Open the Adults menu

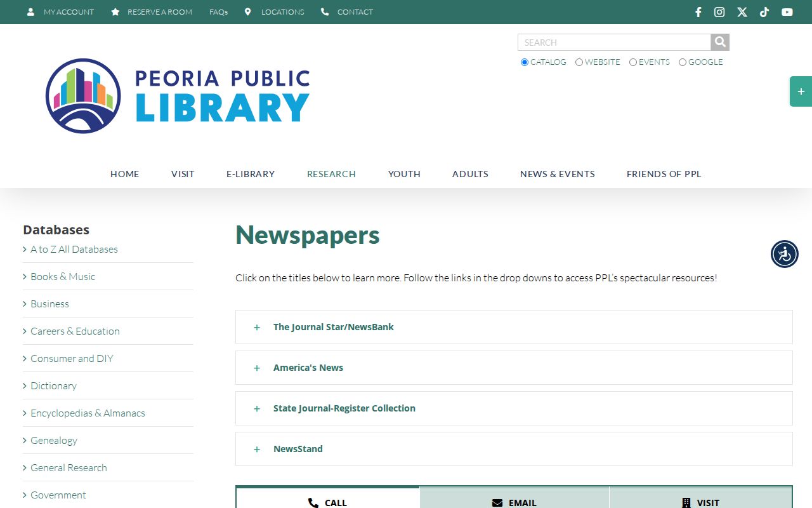[x=470, y=174]
